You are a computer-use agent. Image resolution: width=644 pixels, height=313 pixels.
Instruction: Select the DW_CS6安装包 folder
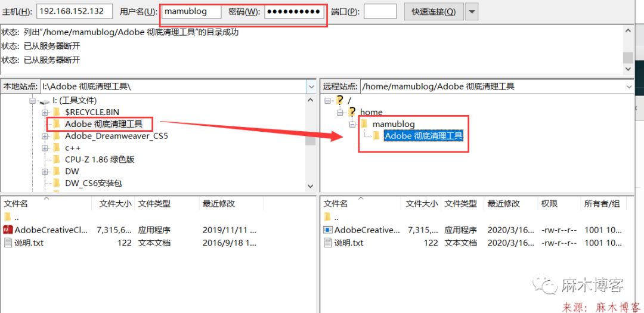coord(93,183)
